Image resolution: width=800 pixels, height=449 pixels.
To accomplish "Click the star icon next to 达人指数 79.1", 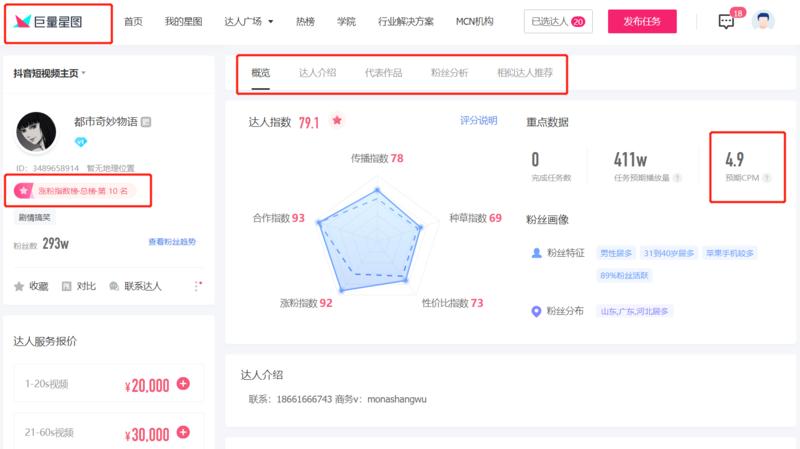I will click(337, 121).
